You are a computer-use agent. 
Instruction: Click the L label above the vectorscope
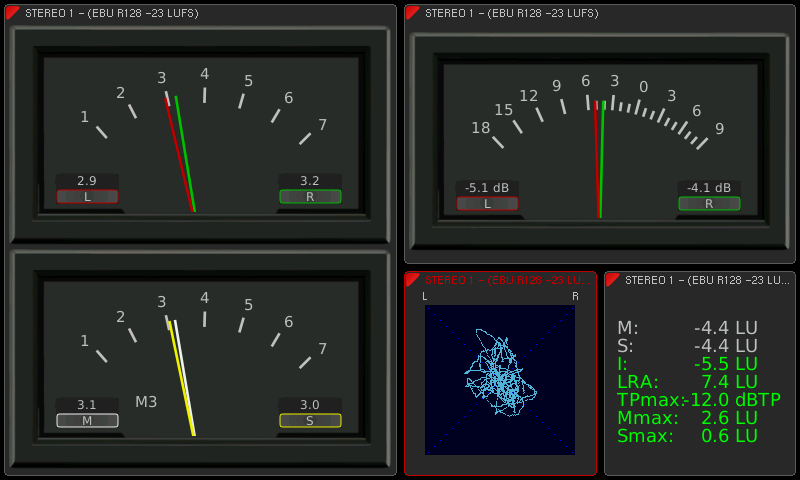click(x=424, y=296)
